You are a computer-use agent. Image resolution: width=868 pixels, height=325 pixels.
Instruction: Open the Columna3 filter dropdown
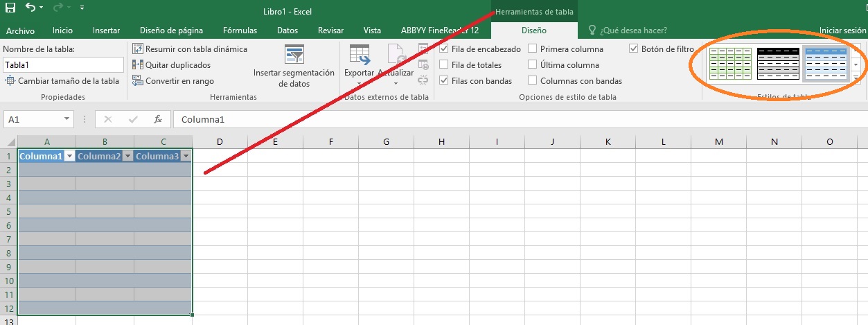pyautogui.click(x=185, y=157)
